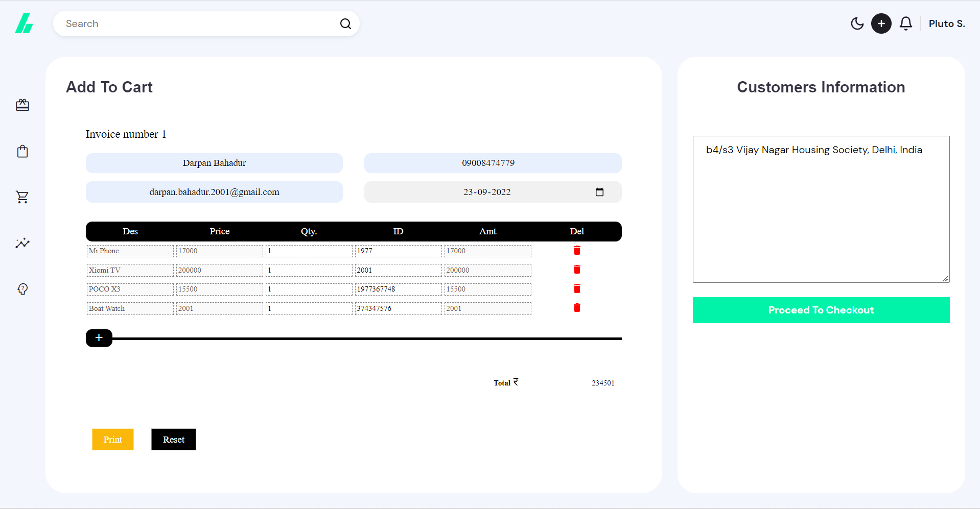The image size is (980, 509).
Task: Open notifications via the bell icon
Action: (x=905, y=23)
